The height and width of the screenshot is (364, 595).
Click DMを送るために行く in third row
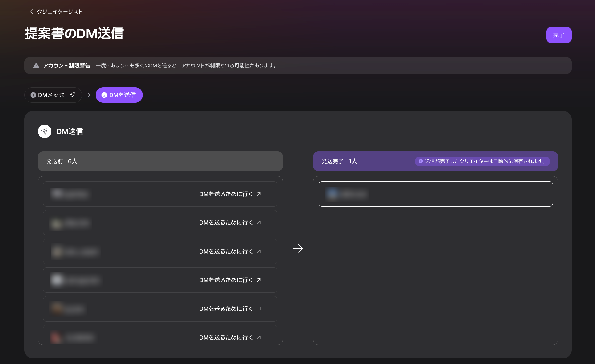tap(226, 252)
